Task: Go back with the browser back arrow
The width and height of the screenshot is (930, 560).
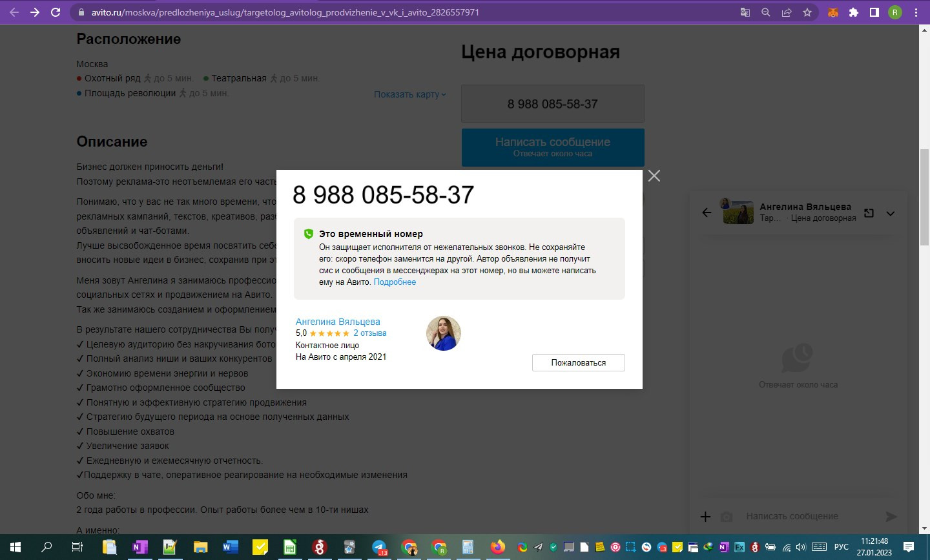Action: pos(14,12)
